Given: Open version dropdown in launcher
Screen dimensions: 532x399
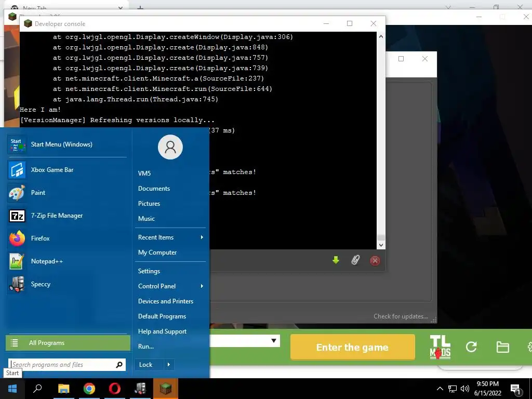Looking at the screenshot, I should click(x=274, y=341).
